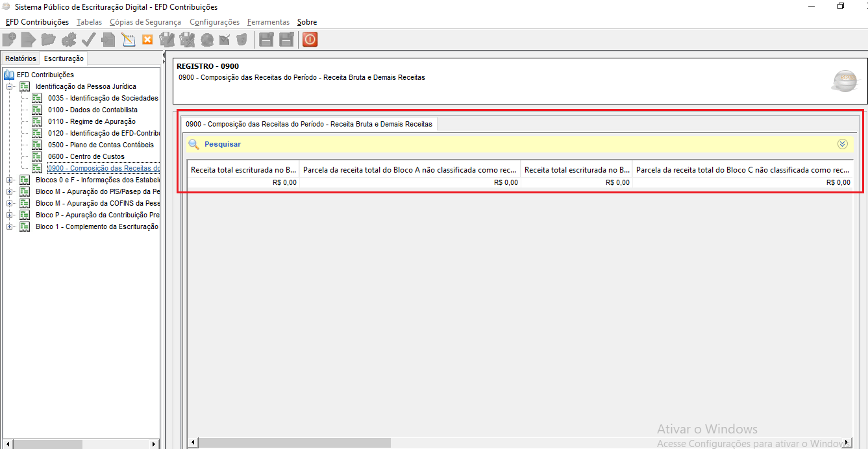Expand the Pesquisar panel with double-chevron
868x449 pixels.
click(843, 144)
